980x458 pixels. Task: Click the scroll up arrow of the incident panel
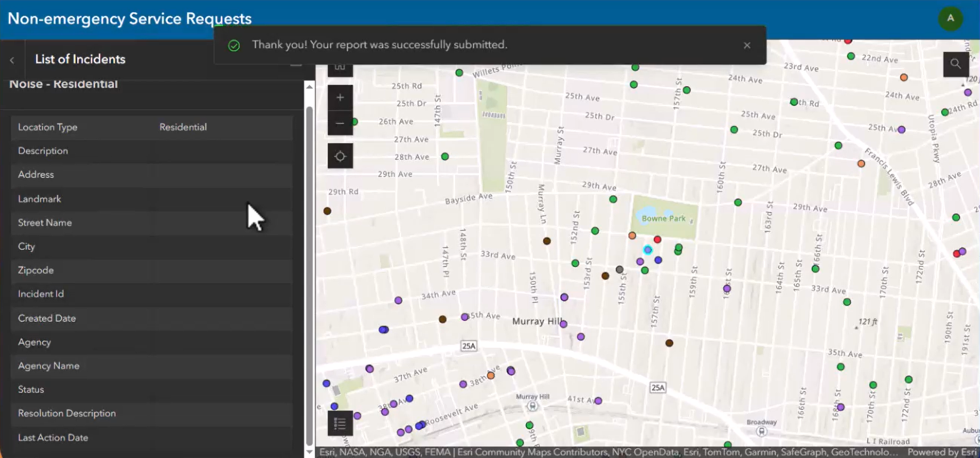tap(309, 86)
